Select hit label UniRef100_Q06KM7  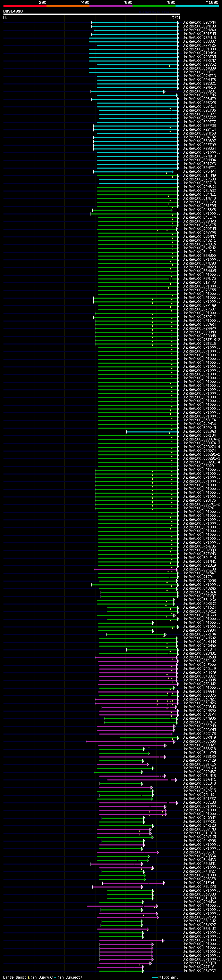tap(199, 852)
